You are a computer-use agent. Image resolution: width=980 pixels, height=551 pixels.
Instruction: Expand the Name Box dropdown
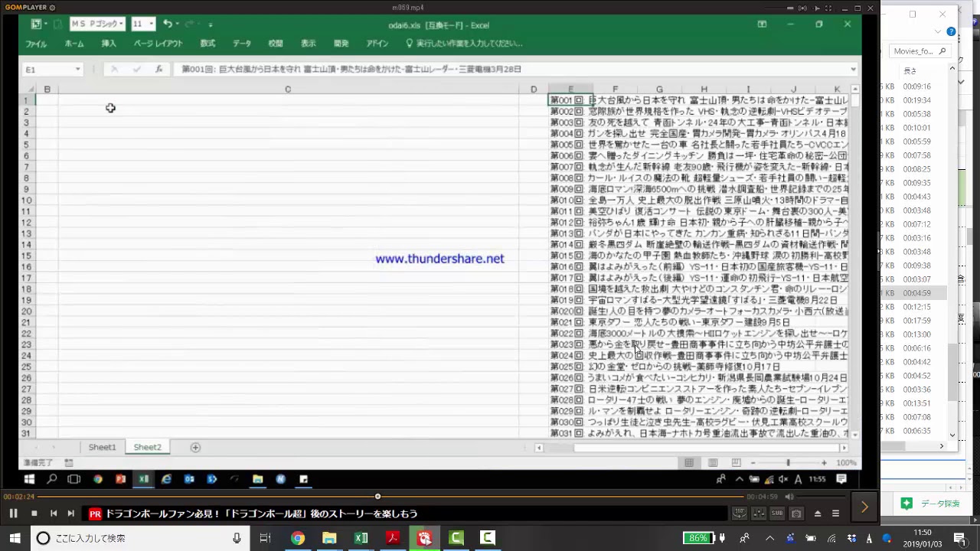[77, 69]
